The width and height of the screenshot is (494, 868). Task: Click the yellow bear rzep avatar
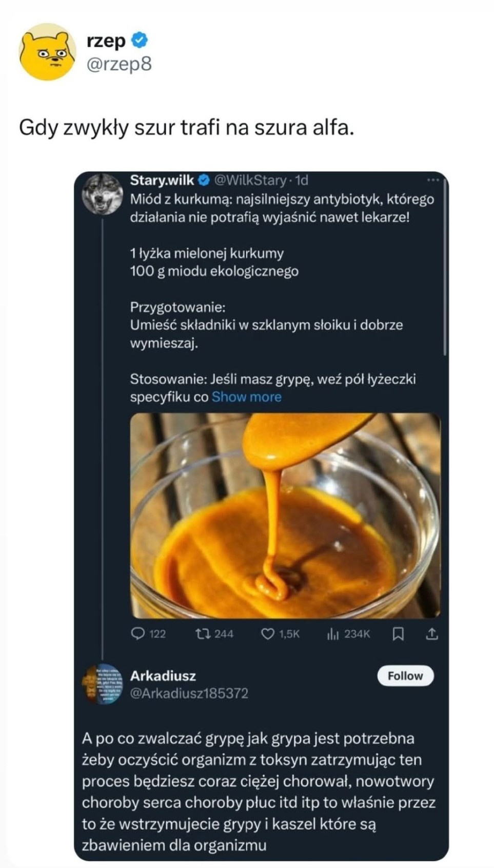point(47,51)
